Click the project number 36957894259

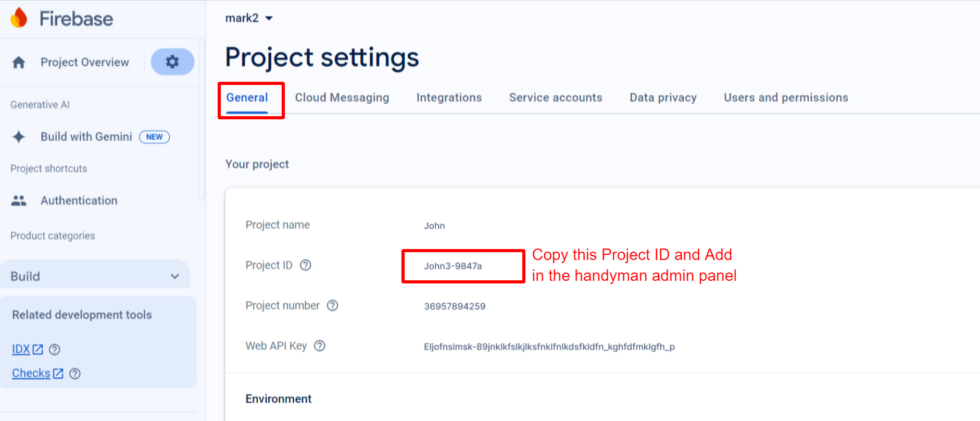tap(455, 306)
